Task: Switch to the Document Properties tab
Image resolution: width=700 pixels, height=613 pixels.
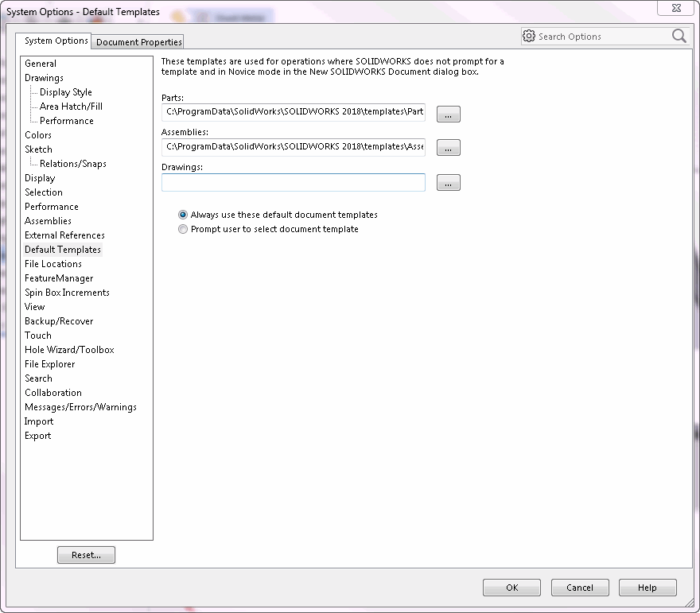Action: [138, 42]
